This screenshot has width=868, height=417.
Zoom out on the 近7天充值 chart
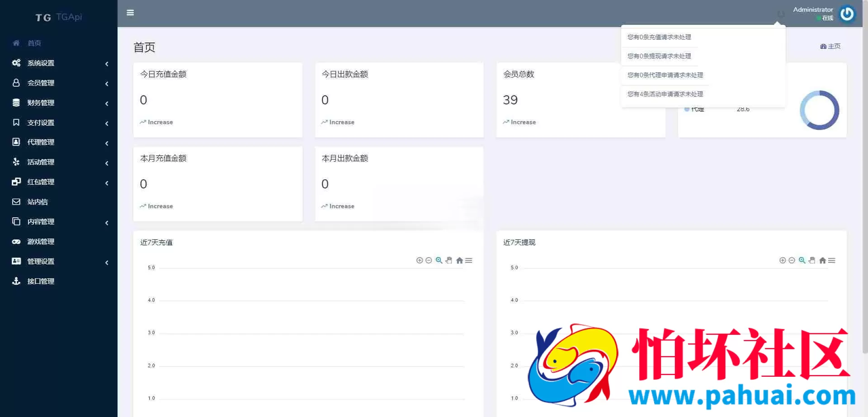pos(429,260)
